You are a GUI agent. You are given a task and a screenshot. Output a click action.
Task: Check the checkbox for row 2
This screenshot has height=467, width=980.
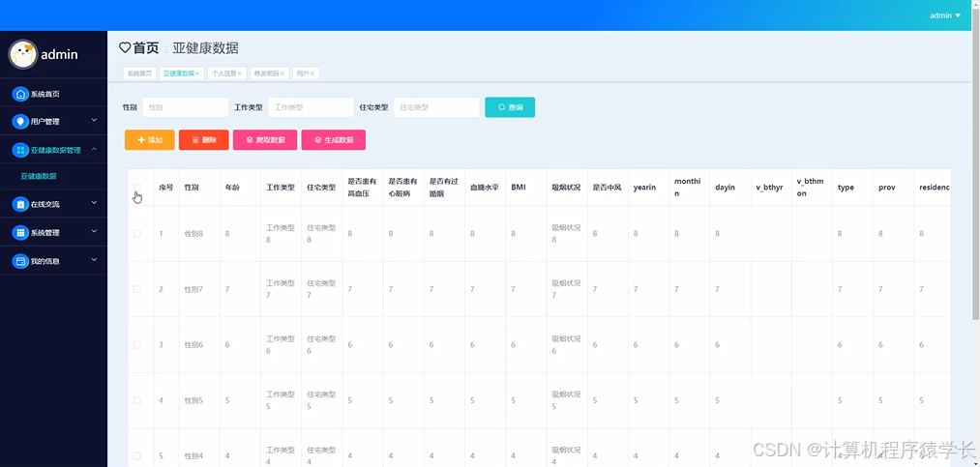[136, 289]
